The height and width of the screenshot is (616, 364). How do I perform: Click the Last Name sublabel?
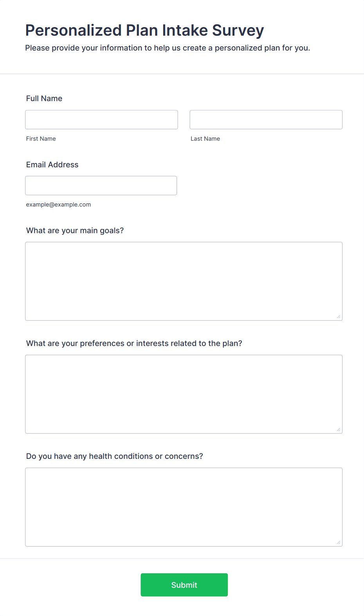click(x=205, y=139)
